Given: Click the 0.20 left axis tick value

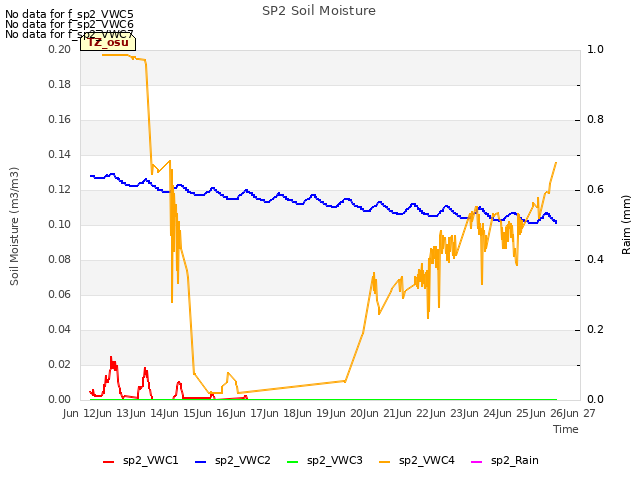Looking at the screenshot, I should click(x=60, y=49).
